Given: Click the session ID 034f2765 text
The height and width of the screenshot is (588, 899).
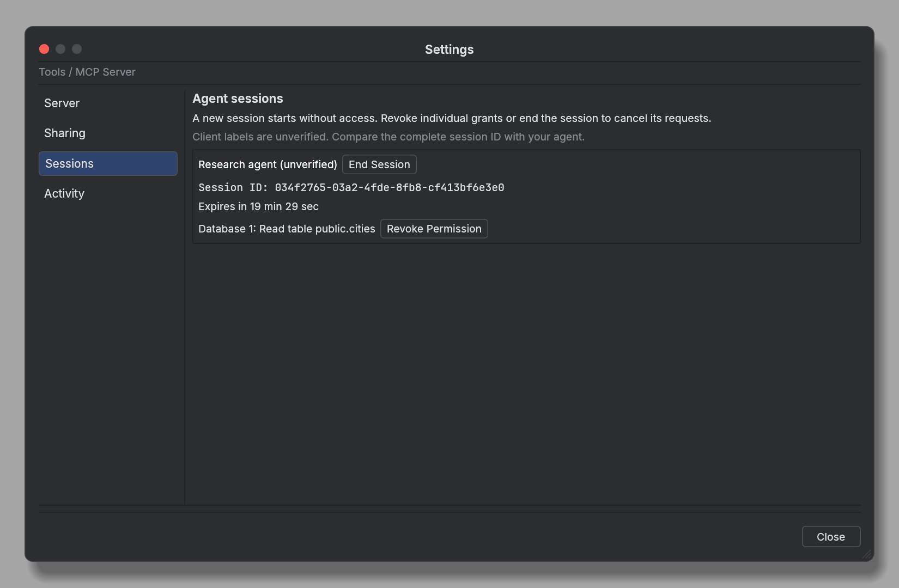Looking at the screenshot, I should (x=351, y=187).
